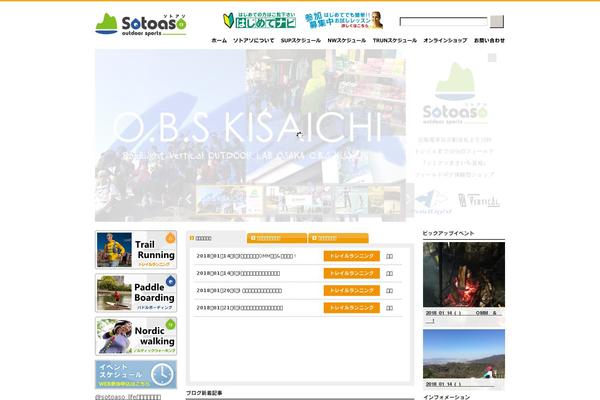Click the mountain view pickup event photo

pos(464,354)
